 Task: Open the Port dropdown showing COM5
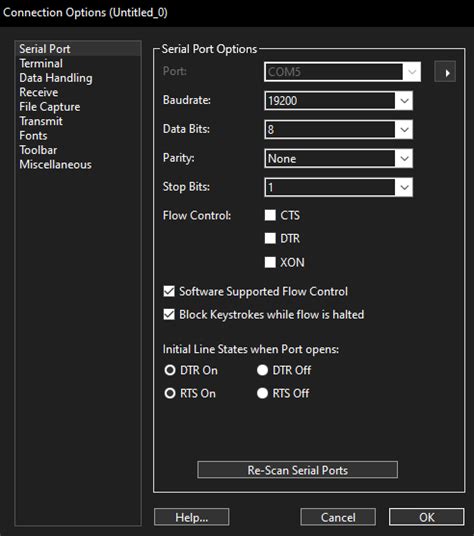tap(342, 72)
